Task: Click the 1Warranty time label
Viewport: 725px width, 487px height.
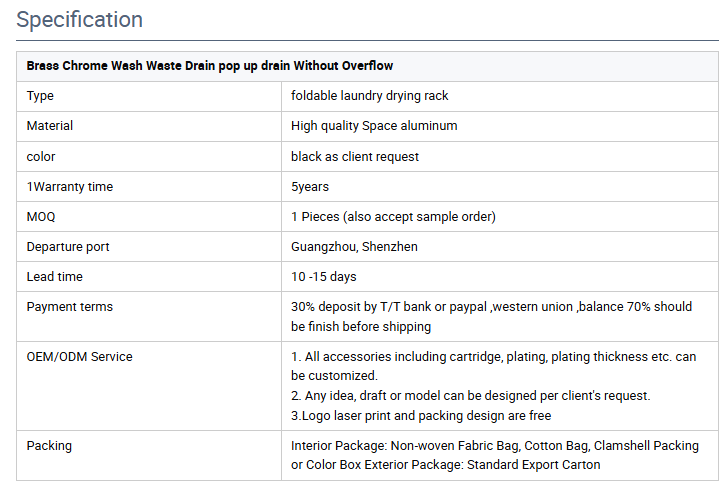Action: point(70,187)
